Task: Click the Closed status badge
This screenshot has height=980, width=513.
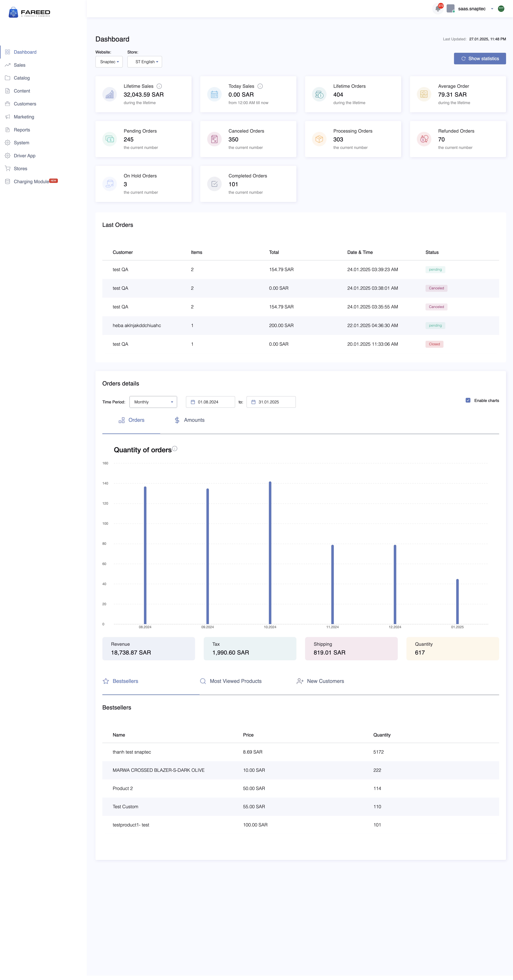Action: point(434,344)
